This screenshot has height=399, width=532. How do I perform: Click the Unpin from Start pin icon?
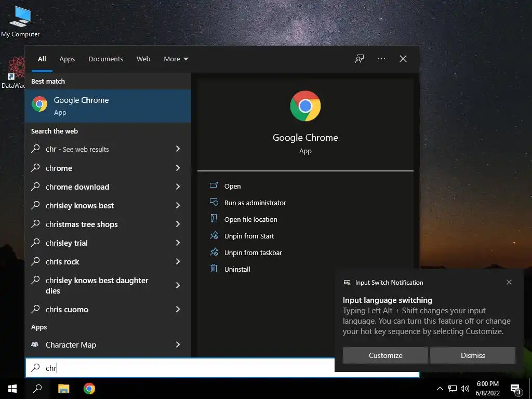(214, 235)
